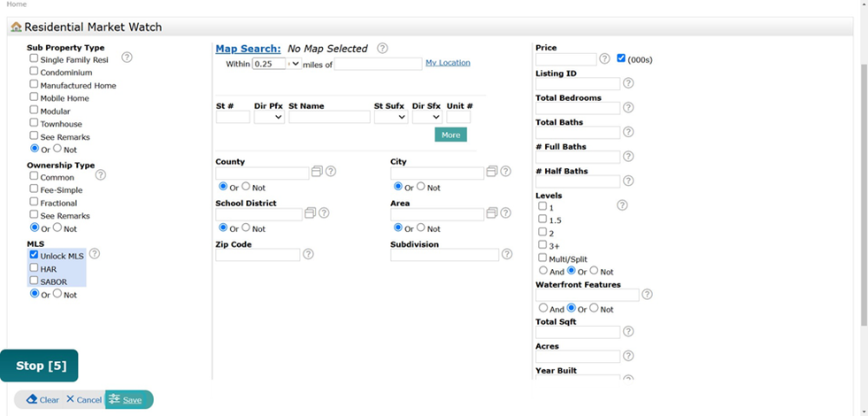Click help icon for Levels section
The height and width of the screenshot is (416, 868).
tap(622, 205)
